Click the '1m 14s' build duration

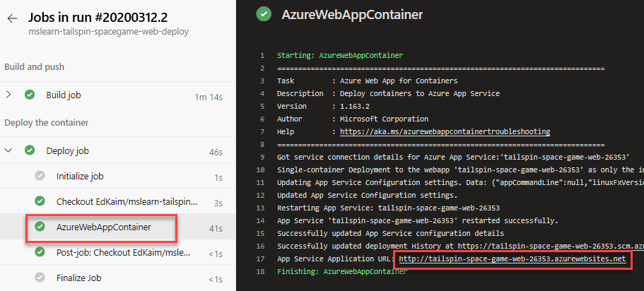[x=209, y=97]
